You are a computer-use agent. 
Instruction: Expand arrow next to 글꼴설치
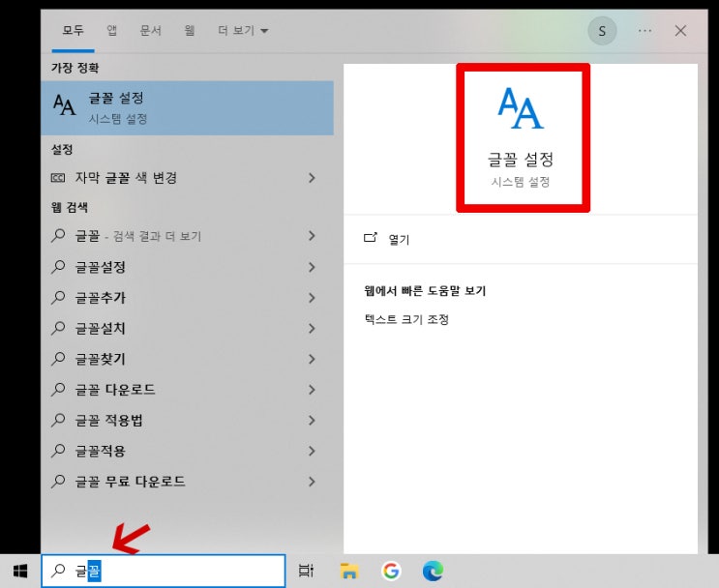click(x=312, y=329)
